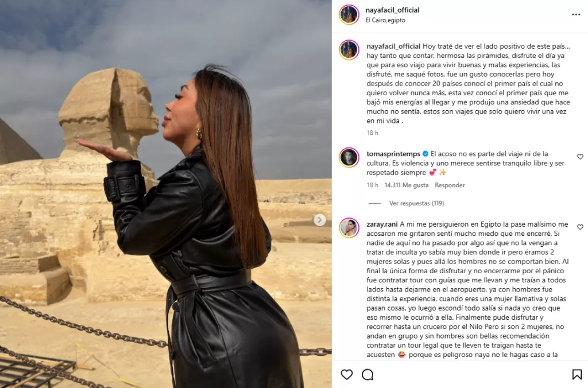This screenshot has height=388, width=588.
Task: Reply to tomasprintemps via Responder
Action: point(450,185)
